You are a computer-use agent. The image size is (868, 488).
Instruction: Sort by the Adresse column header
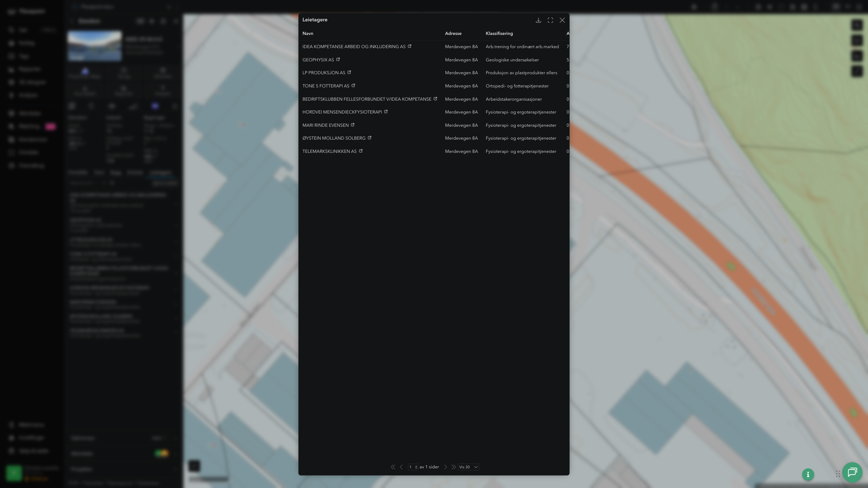(x=453, y=34)
